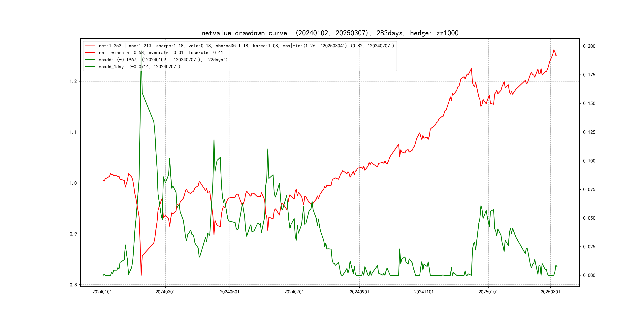Viewport: 644px width, 322px height.
Task: Select the maxdd -0.1967 legend entry
Action: coord(163,59)
